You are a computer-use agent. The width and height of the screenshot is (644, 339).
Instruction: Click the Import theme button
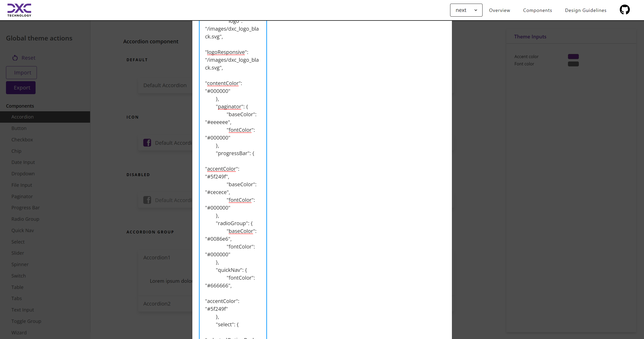[x=21, y=73]
